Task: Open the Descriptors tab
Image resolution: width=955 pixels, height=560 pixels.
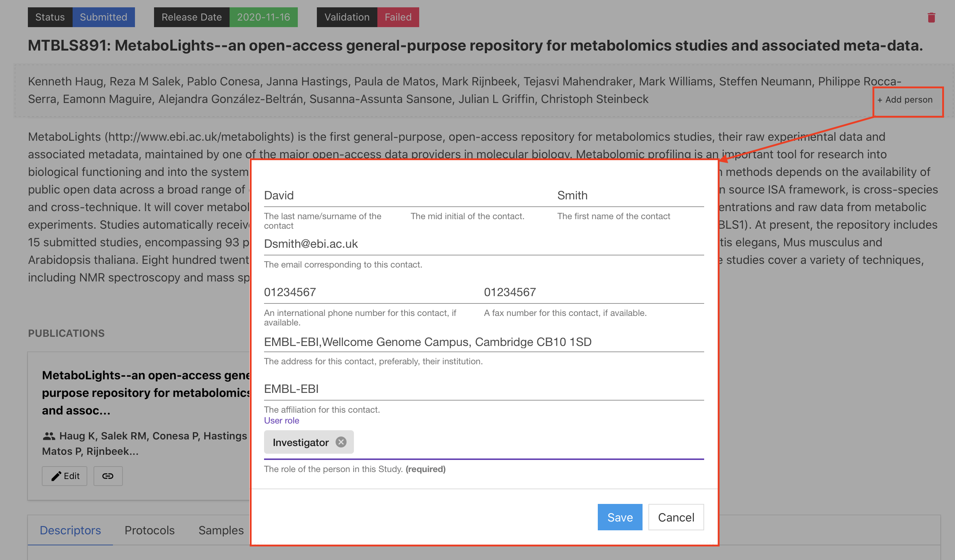Action: tap(70, 530)
